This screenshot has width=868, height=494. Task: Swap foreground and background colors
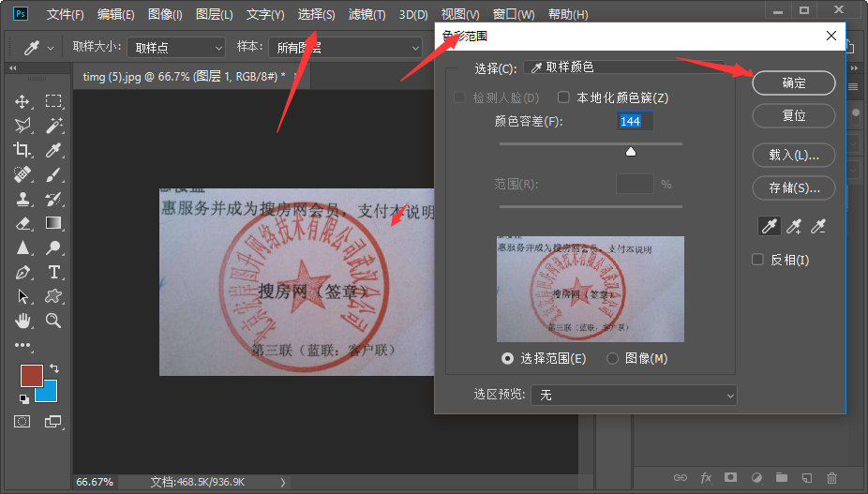54,368
